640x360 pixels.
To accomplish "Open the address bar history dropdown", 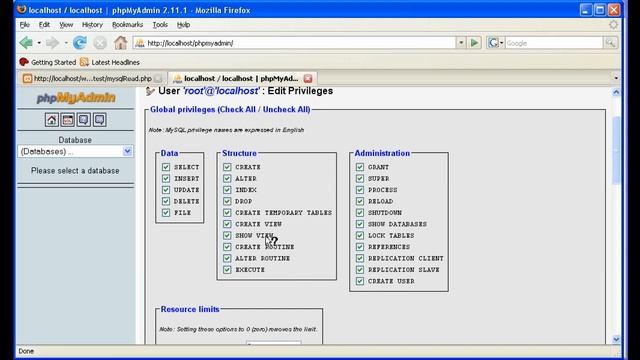I will 461,42.
